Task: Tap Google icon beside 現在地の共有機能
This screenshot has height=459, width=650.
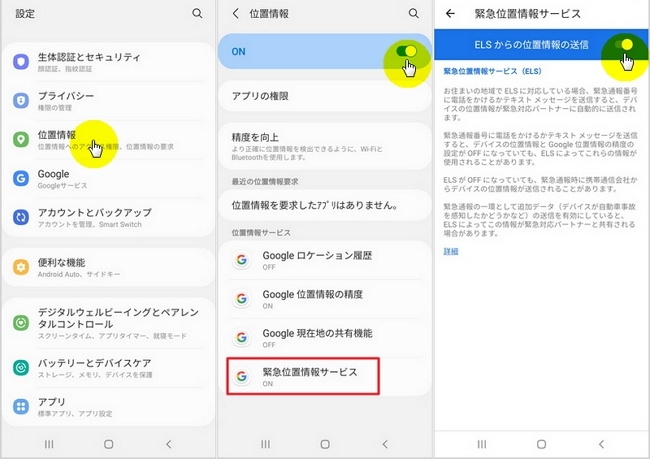Action: pyautogui.click(x=241, y=338)
